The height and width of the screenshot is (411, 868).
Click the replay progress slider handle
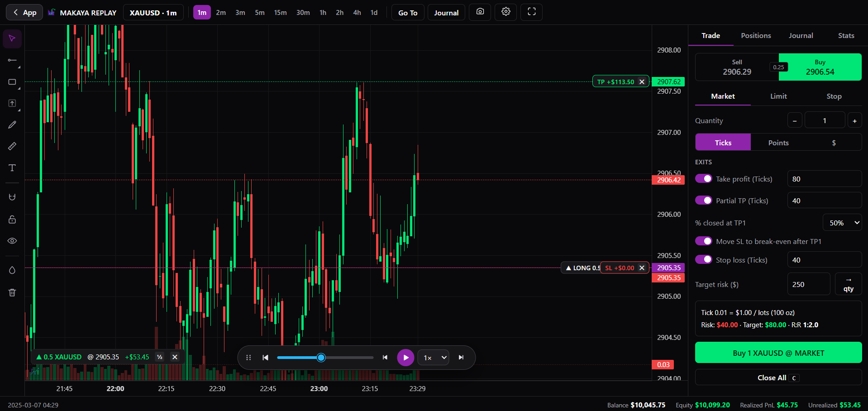(x=321, y=358)
